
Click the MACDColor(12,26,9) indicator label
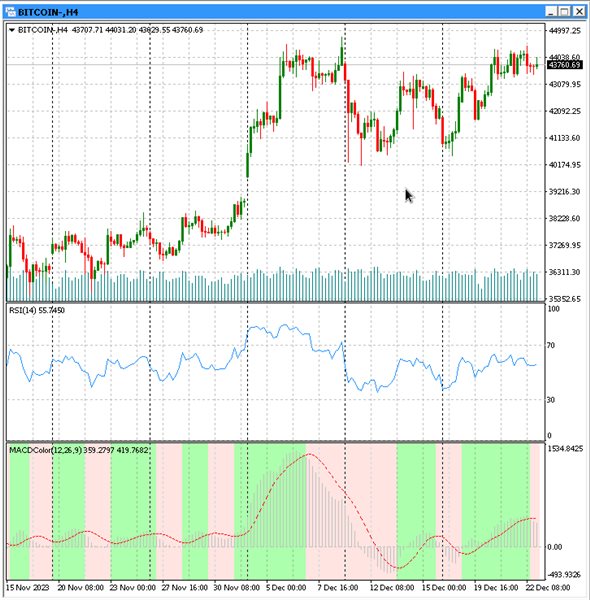click(x=78, y=450)
